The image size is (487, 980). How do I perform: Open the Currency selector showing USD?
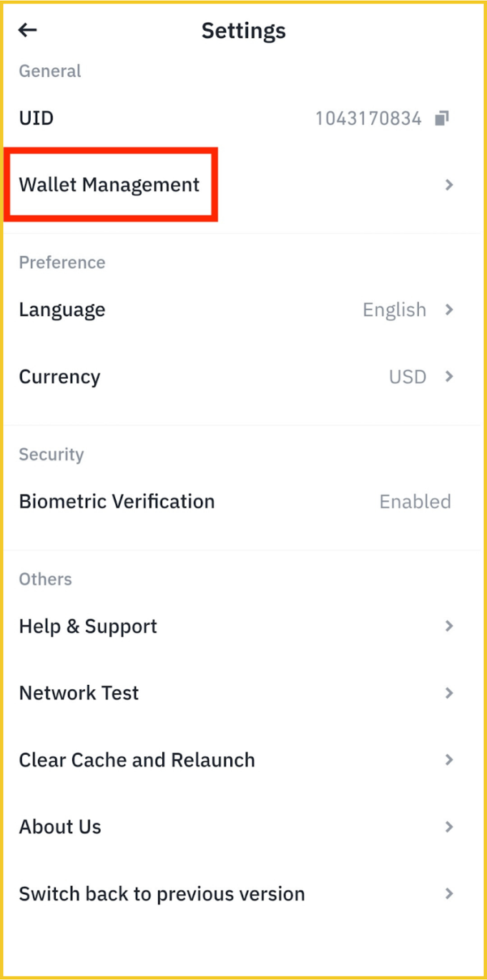coord(243,377)
